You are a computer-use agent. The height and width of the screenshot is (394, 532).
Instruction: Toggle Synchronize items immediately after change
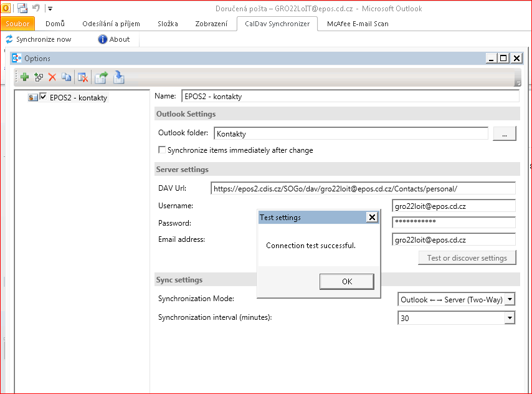(x=162, y=150)
